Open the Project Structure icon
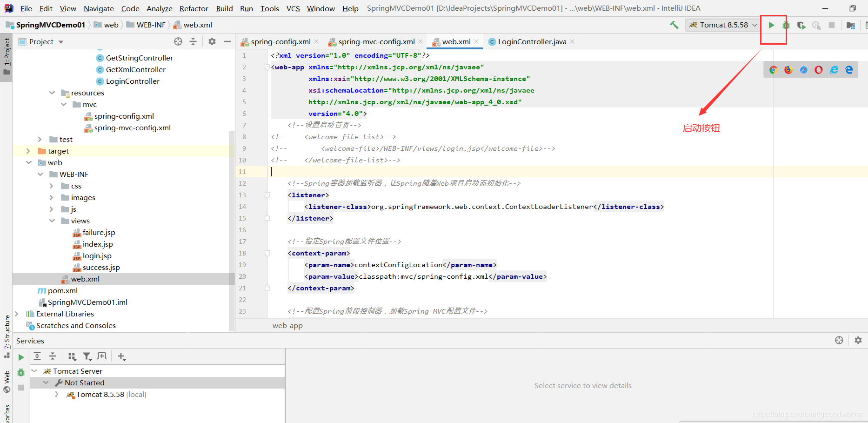Screen dimensions: 868x423 (x=851, y=25)
